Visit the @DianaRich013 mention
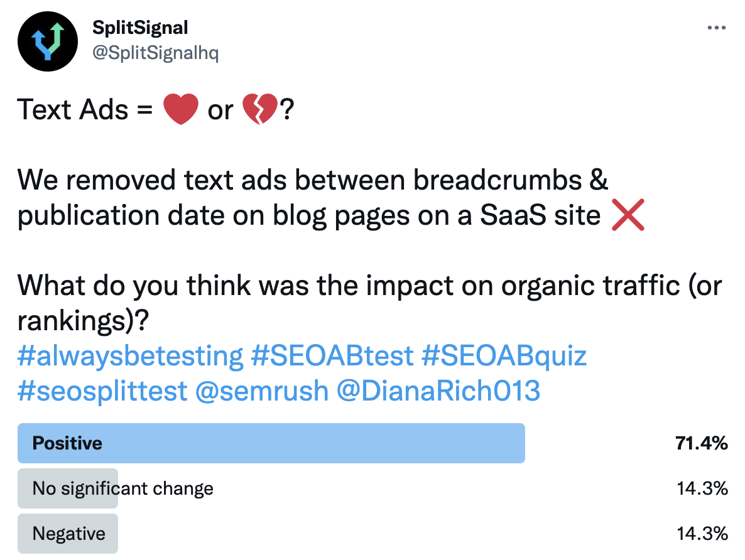This screenshot has width=745, height=560. (x=438, y=390)
